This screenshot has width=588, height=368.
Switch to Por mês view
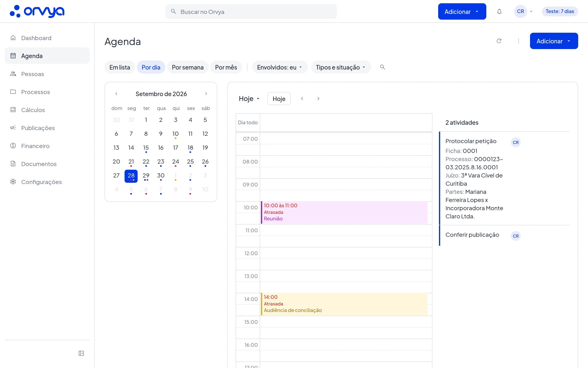point(226,67)
